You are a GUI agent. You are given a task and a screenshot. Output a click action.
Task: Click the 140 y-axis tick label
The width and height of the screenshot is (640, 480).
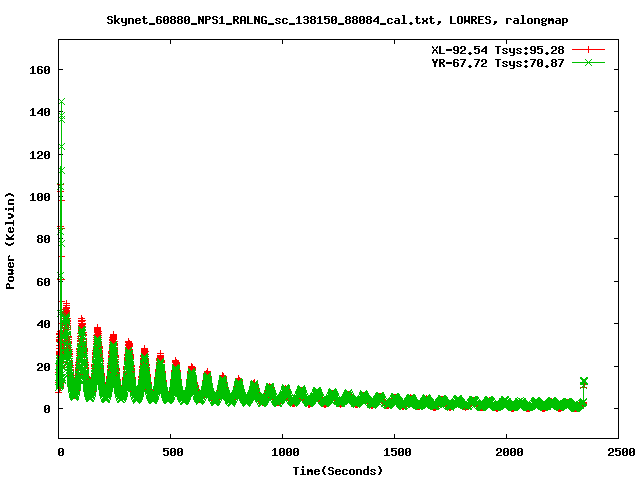[x=40, y=112]
